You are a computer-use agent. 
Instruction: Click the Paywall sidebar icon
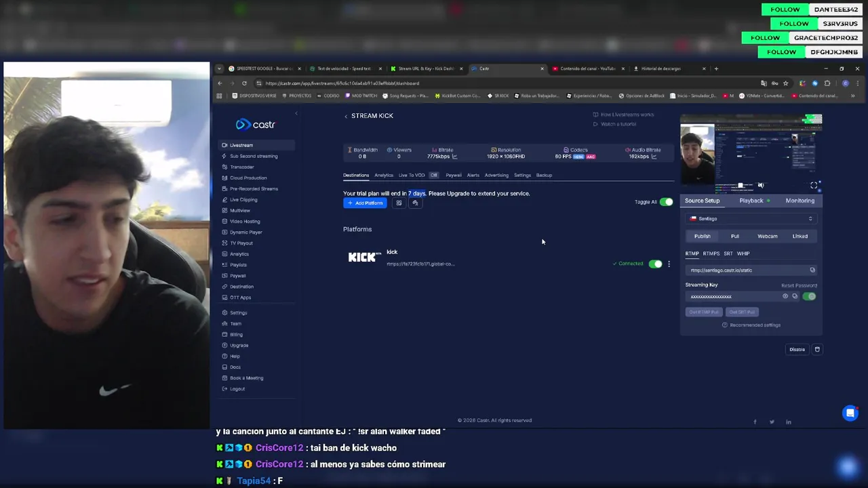coord(224,275)
